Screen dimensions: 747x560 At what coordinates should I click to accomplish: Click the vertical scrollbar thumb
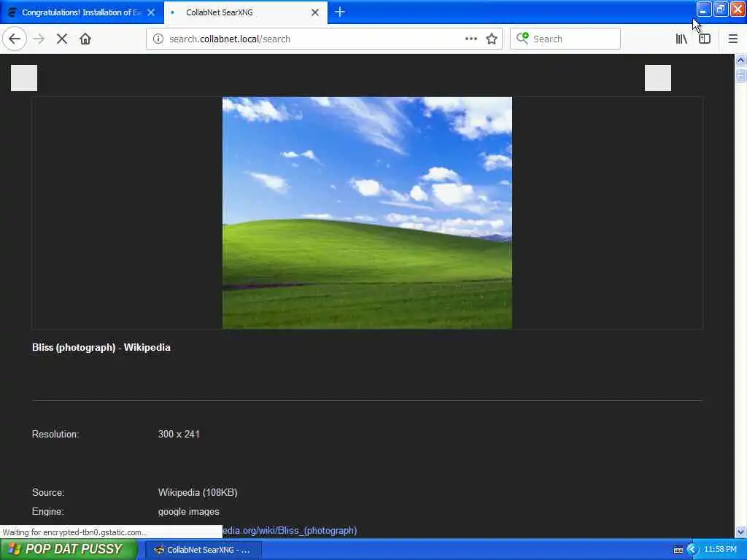[740, 75]
